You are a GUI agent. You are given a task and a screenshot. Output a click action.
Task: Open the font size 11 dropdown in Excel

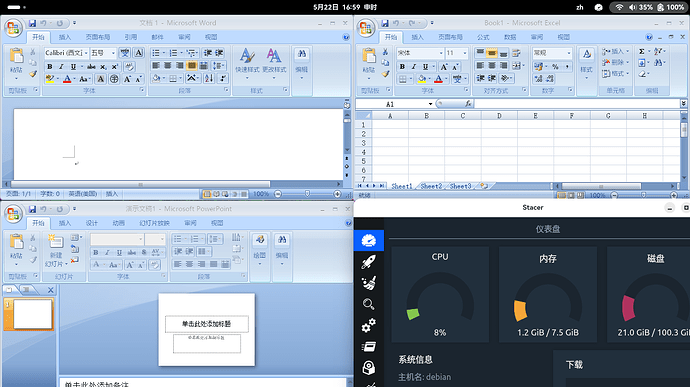pos(465,53)
